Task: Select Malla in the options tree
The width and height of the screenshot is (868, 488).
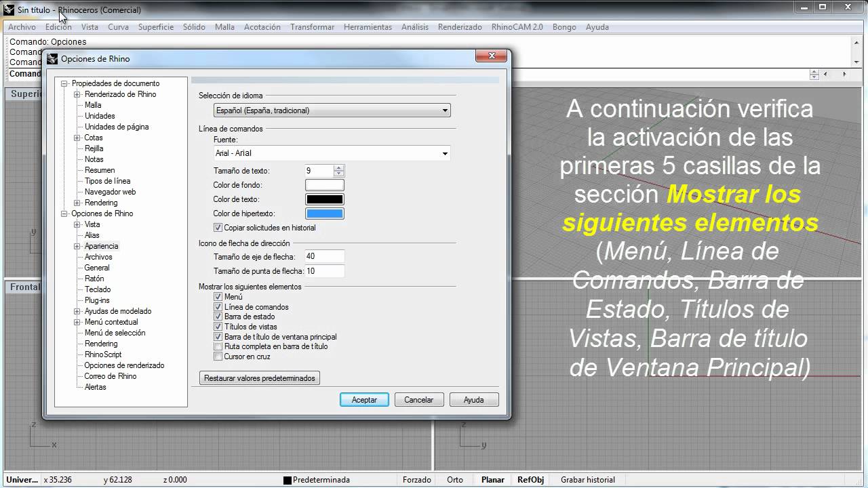Action: (93, 105)
